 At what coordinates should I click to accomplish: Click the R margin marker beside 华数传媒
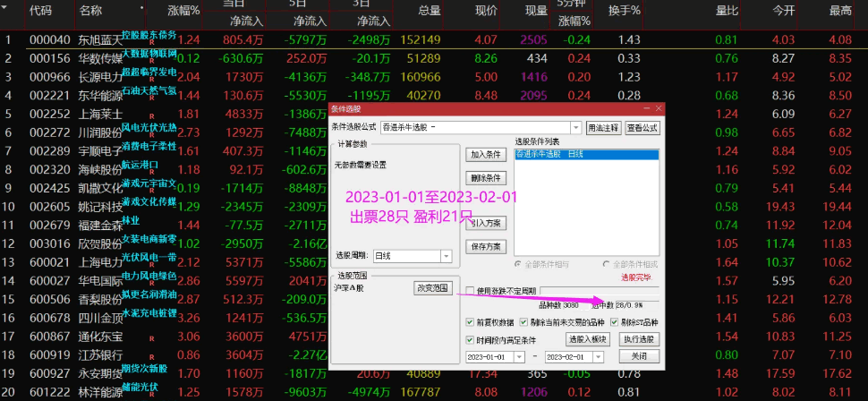(x=152, y=62)
